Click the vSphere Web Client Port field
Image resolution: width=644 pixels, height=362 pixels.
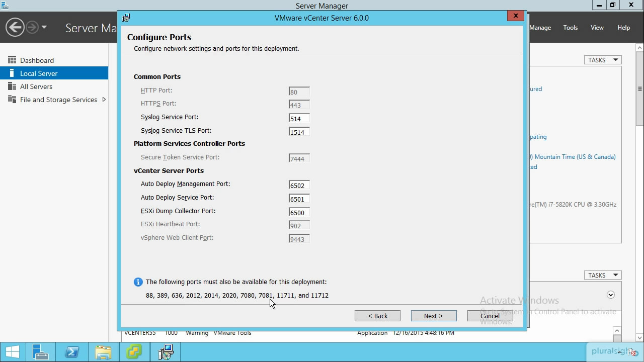299,239
